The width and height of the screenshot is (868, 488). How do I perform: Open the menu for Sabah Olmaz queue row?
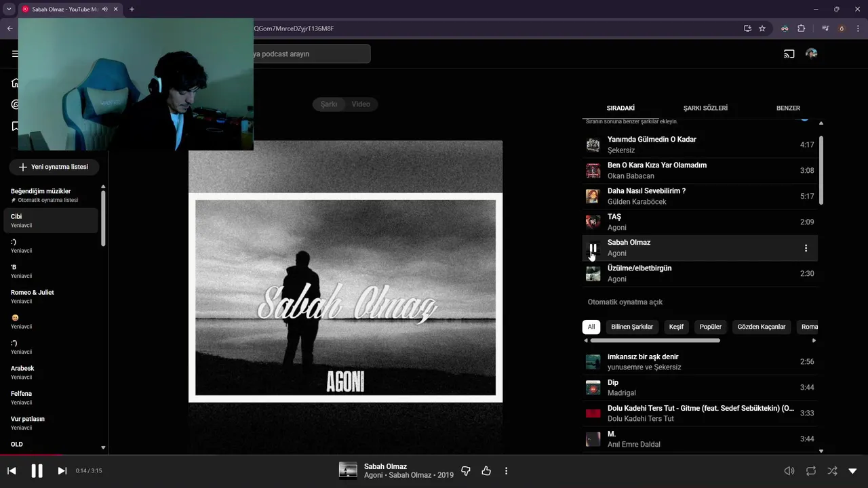[x=806, y=248]
